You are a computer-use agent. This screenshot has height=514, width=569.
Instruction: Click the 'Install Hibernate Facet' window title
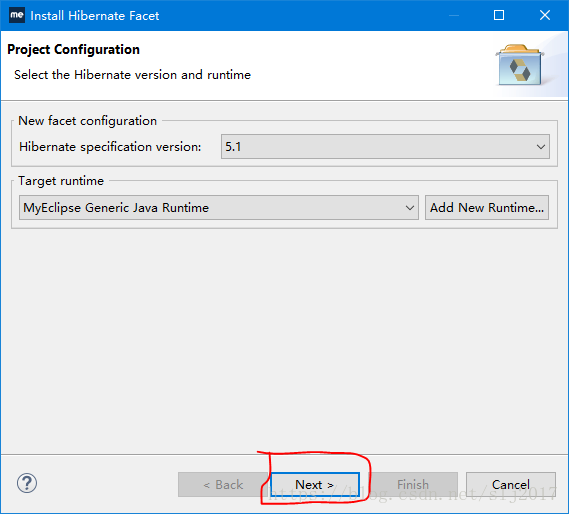pos(95,16)
